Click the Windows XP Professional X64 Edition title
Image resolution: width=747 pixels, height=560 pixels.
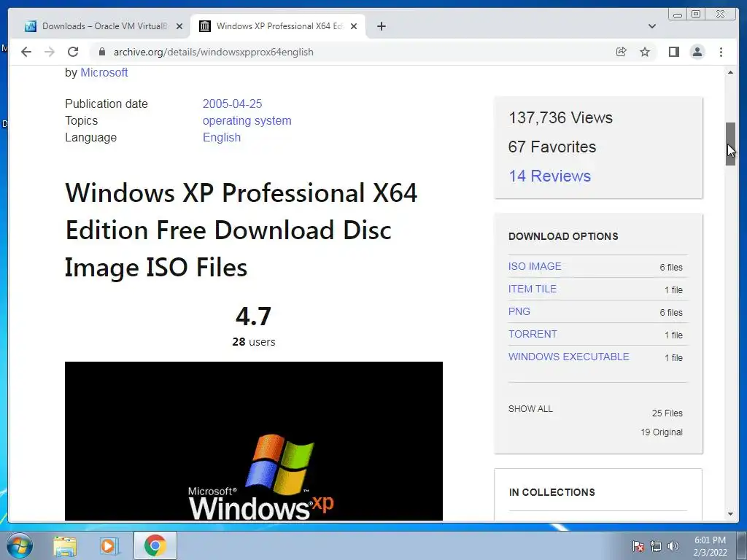(241, 230)
